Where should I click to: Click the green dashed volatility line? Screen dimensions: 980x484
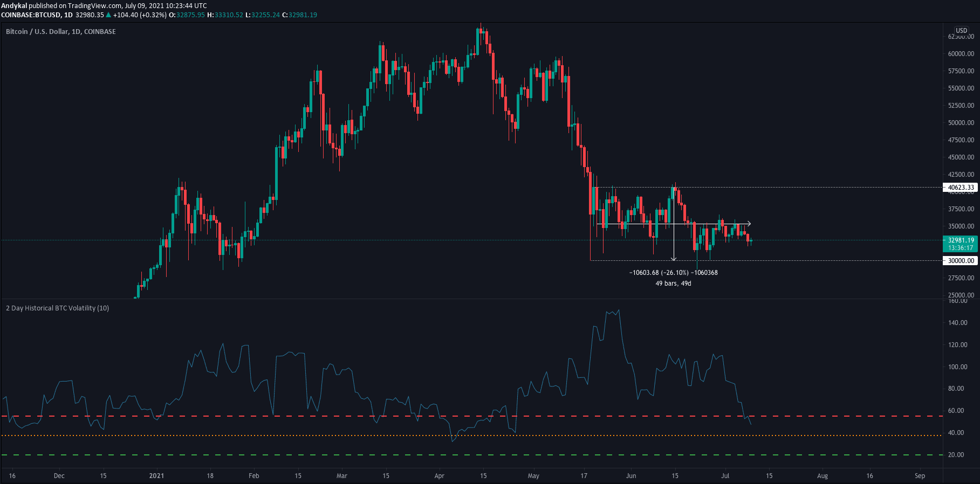point(324,455)
